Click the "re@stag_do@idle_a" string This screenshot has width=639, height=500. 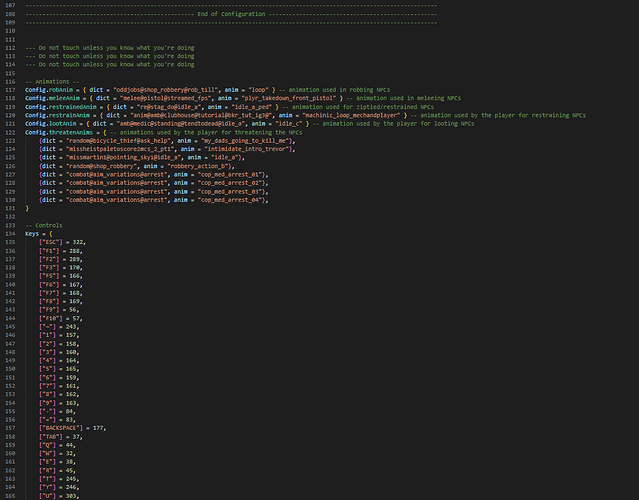tap(170, 107)
